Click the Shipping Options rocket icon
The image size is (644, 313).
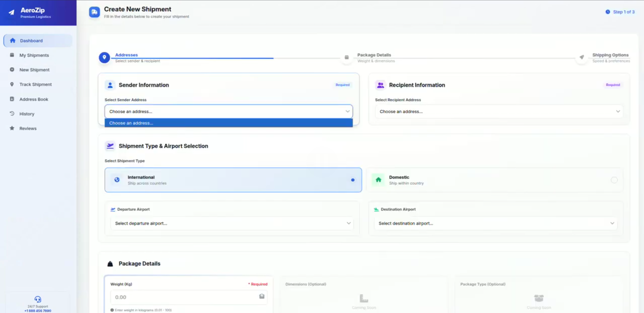coord(582,57)
